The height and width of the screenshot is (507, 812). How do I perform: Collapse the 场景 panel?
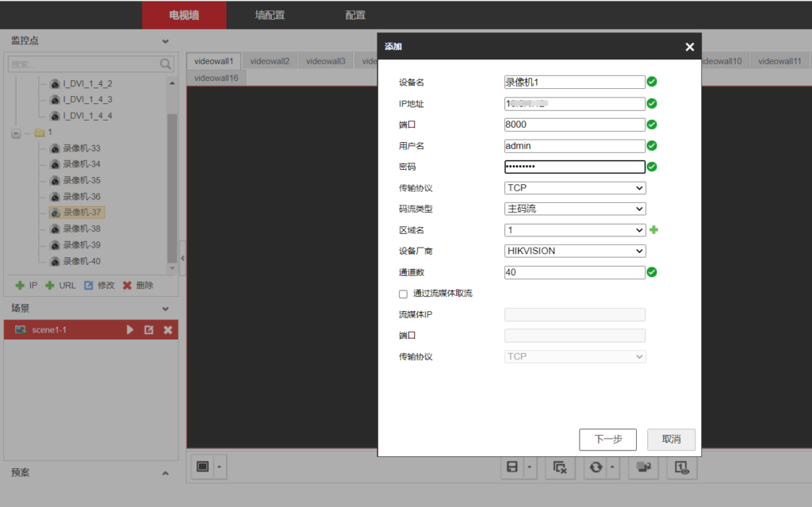(165, 308)
